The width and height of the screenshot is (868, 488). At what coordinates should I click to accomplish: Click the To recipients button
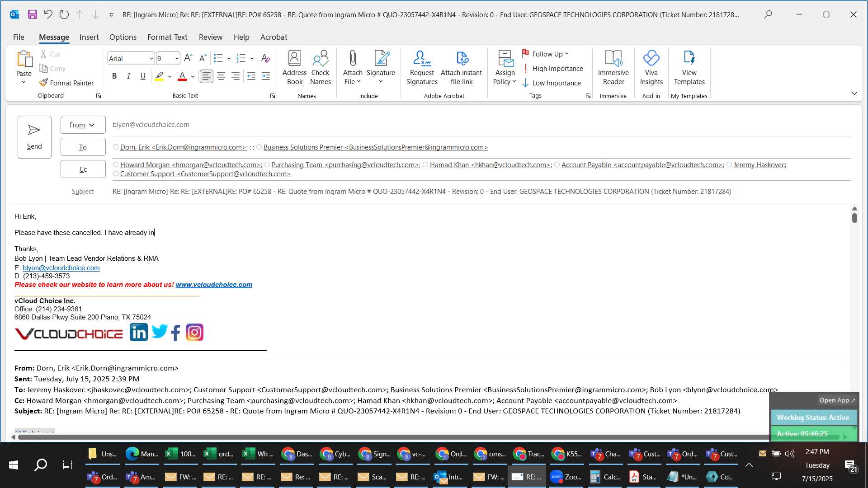coord(83,147)
